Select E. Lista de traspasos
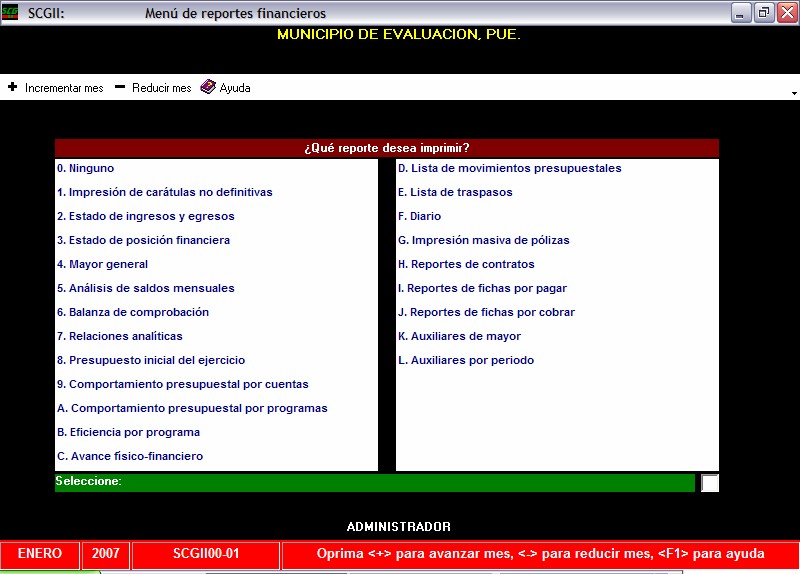The height and width of the screenshot is (574, 800). click(x=455, y=192)
